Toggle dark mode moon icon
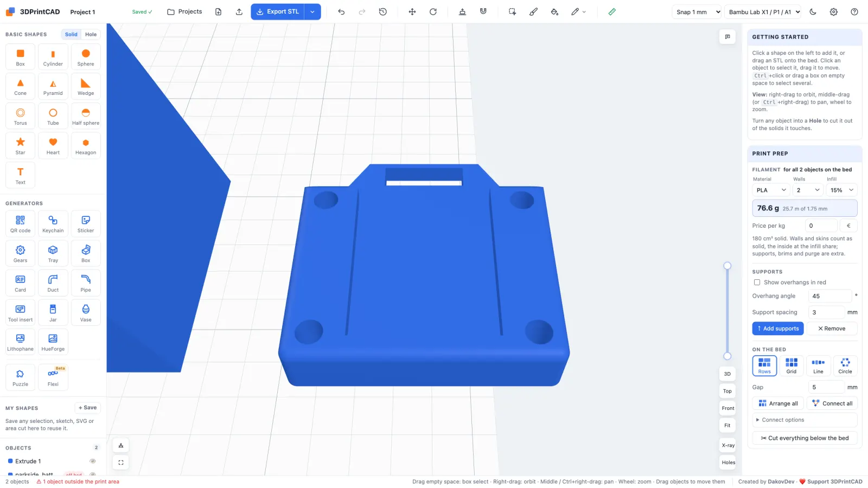The width and height of the screenshot is (868, 488). click(x=813, y=12)
